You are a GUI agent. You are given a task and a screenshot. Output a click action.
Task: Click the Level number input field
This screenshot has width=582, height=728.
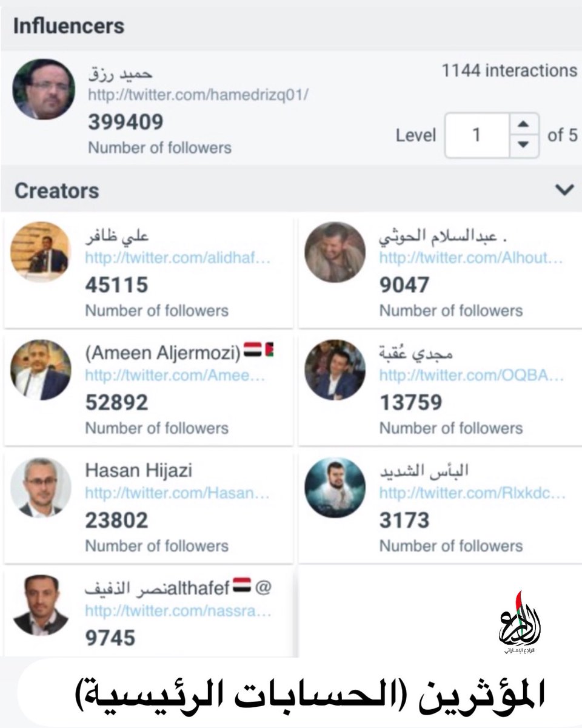pyautogui.click(x=478, y=135)
